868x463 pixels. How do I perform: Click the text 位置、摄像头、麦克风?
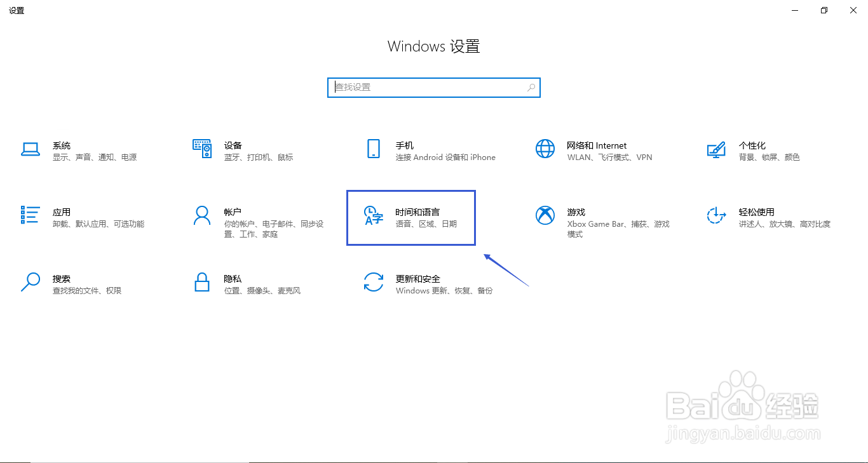pos(262,291)
